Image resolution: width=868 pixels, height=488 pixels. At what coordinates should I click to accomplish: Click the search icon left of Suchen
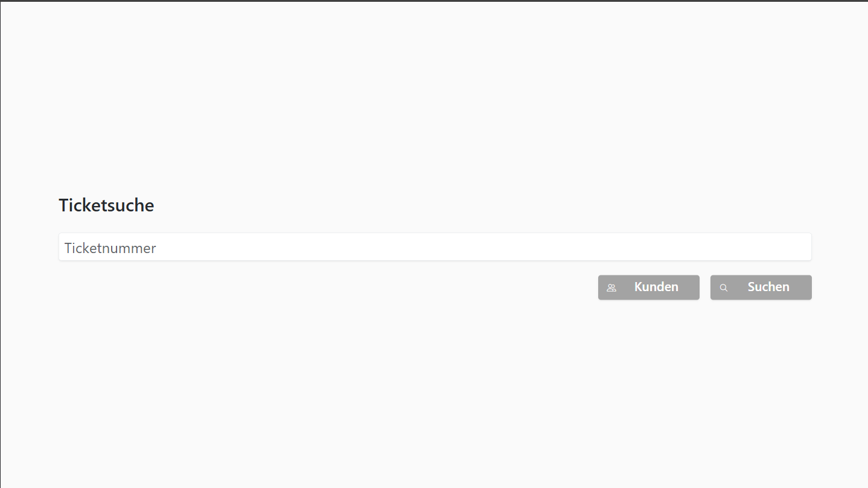point(724,287)
